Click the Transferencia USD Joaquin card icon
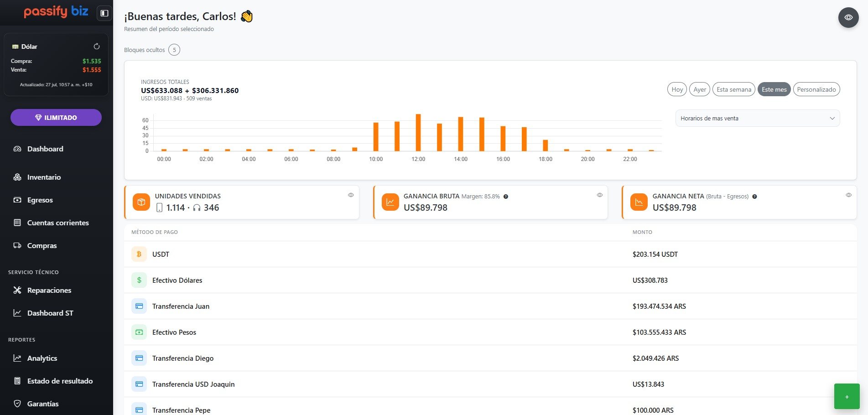The width and height of the screenshot is (868, 415). 139,384
